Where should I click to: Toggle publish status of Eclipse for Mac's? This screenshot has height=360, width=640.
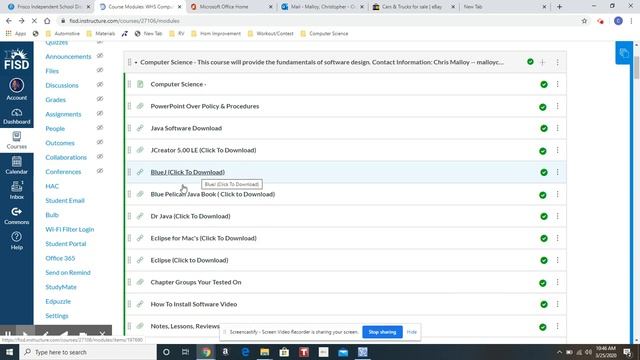(x=544, y=238)
